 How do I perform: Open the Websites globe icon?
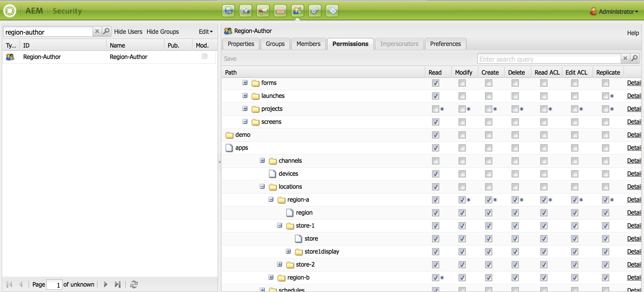pyautogui.click(x=229, y=11)
